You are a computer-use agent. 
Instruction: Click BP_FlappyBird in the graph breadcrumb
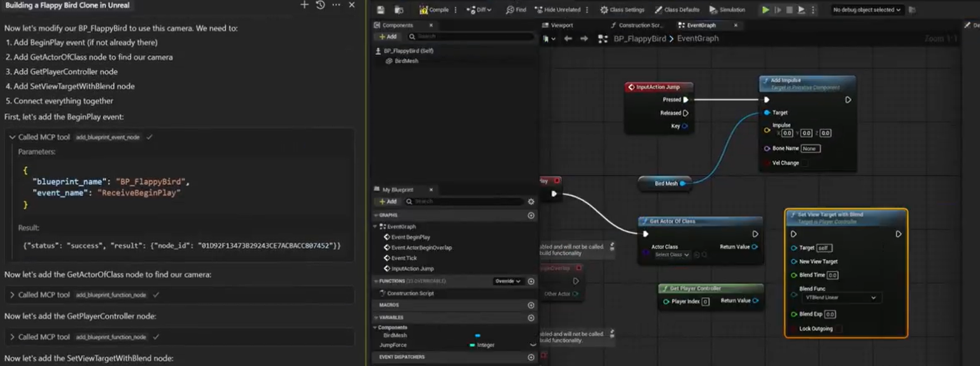(x=640, y=39)
